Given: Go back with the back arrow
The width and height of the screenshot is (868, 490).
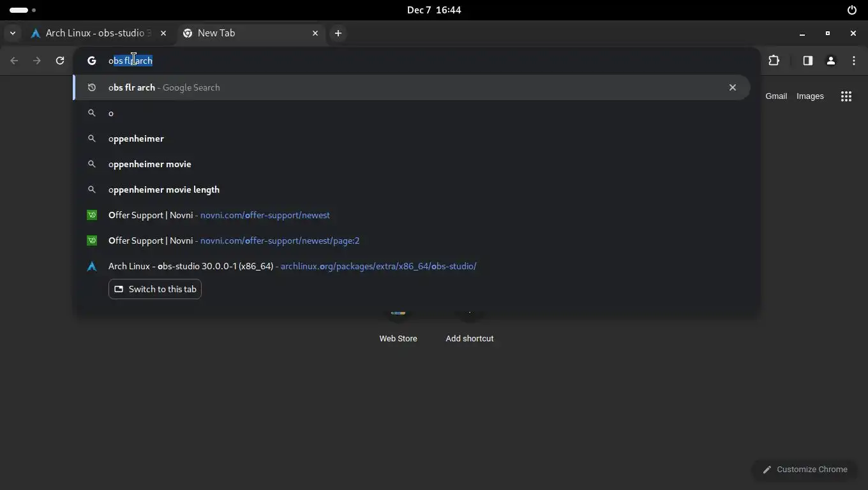Looking at the screenshot, I should [14, 61].
